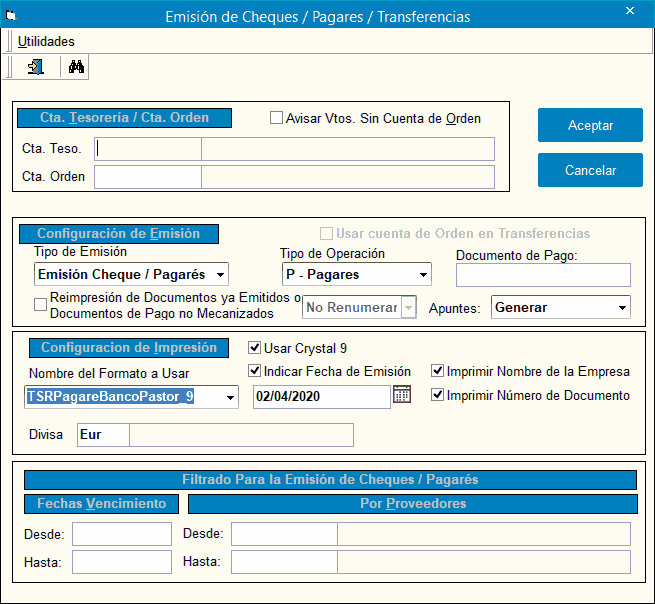This screenshot has height=604, width=655.
Task: Open the Utilidades menu
Action: tap(46, 41)
